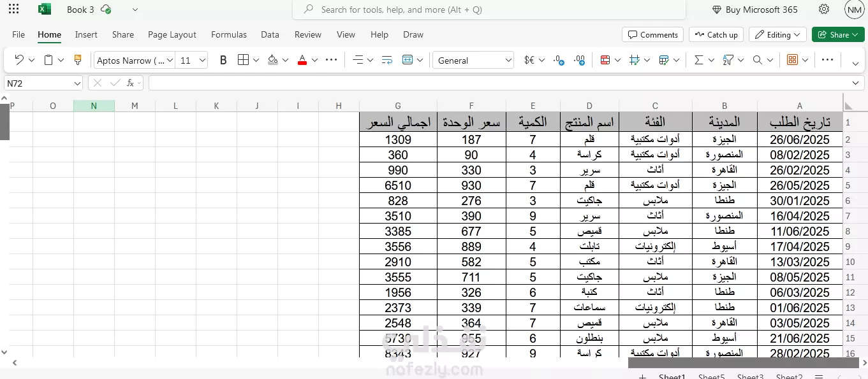Screen dimensions: 868x379
Task: Click Sort and Filter icon
Action: coord(728,60)
